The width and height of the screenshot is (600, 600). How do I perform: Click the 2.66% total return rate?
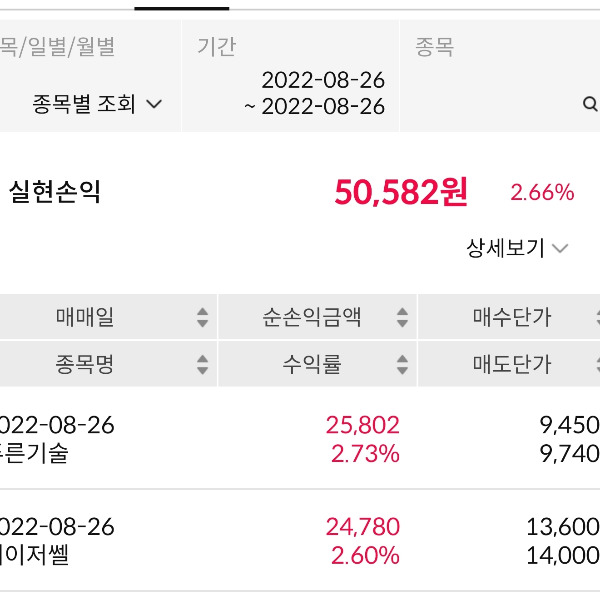542,192
